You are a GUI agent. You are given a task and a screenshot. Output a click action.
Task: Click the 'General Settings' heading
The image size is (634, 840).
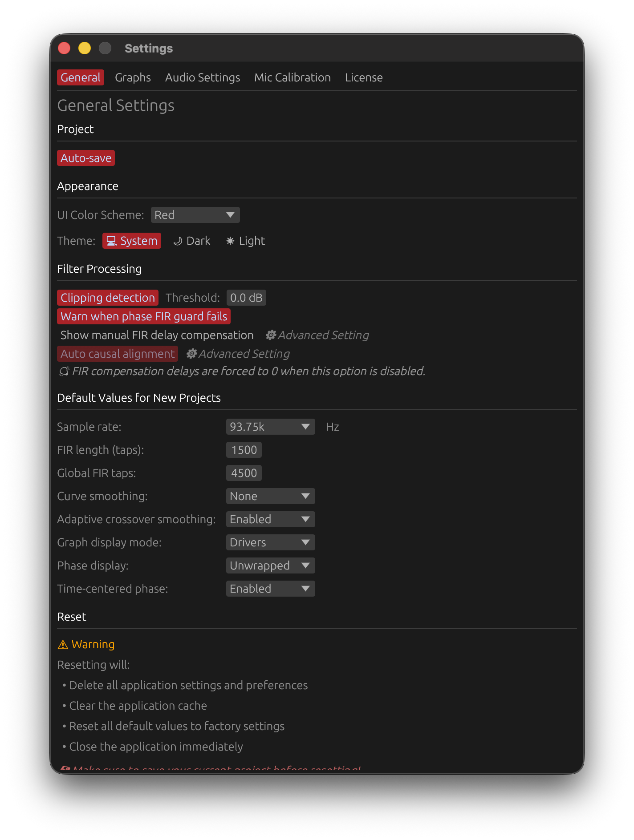pos(116,105)
